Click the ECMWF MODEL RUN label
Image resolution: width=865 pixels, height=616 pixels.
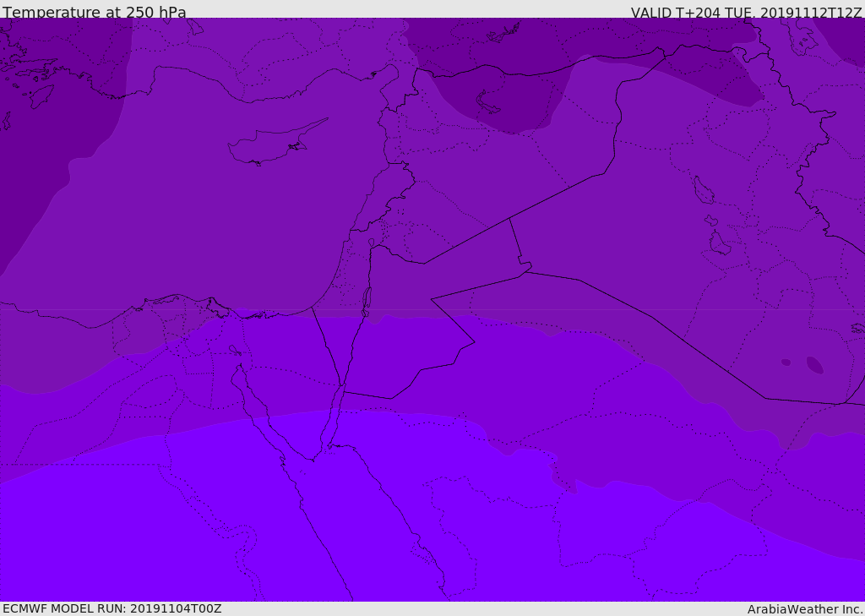[112, 608]
